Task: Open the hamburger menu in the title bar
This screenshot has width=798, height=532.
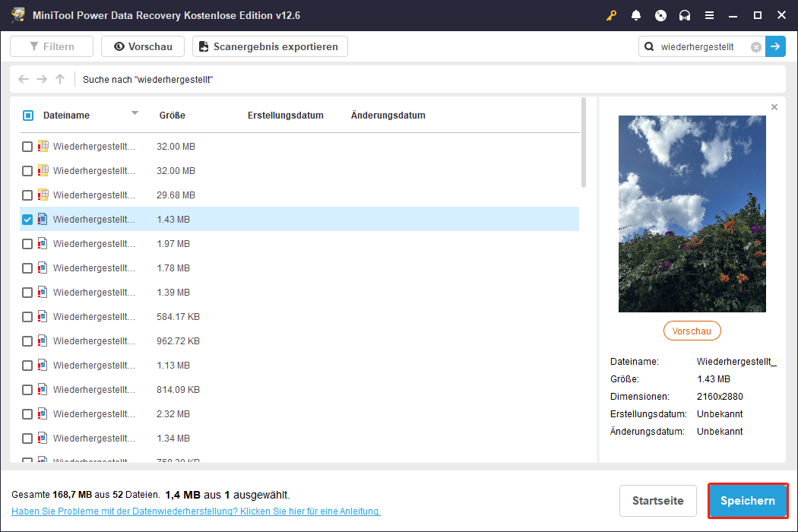Action: coord(710,15)
